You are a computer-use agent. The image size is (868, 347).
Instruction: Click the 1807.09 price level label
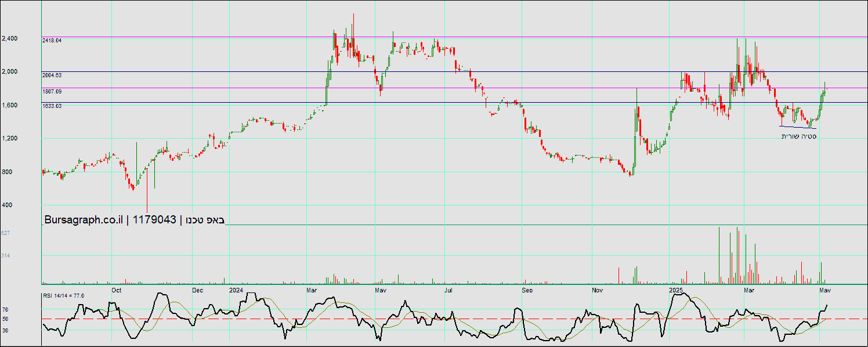pyautogui.click(x=52, y=92)
